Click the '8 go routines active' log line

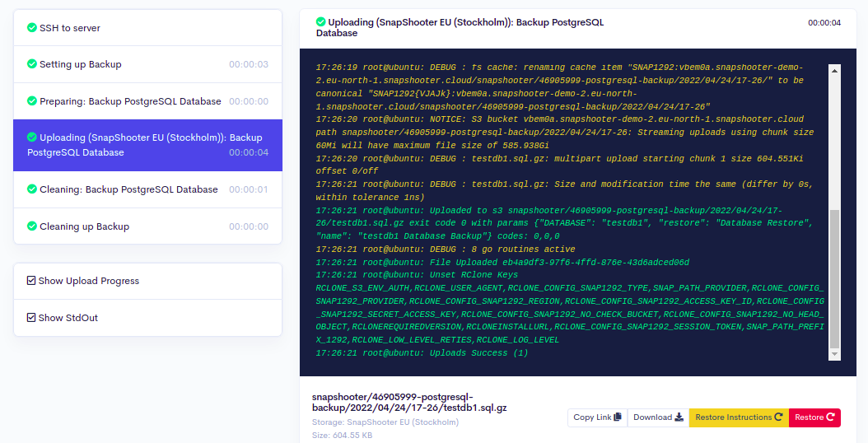pyautogui.click(x=446, y=249)
